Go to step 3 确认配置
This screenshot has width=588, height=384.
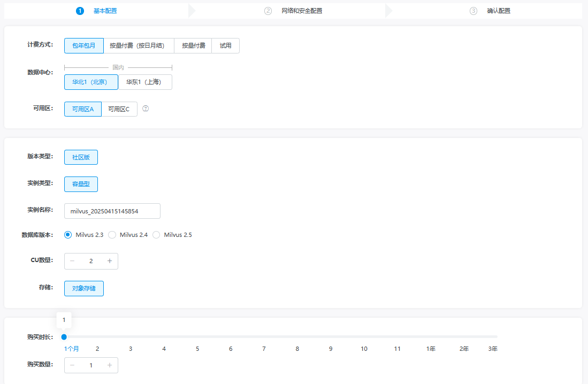click(498, 11)
